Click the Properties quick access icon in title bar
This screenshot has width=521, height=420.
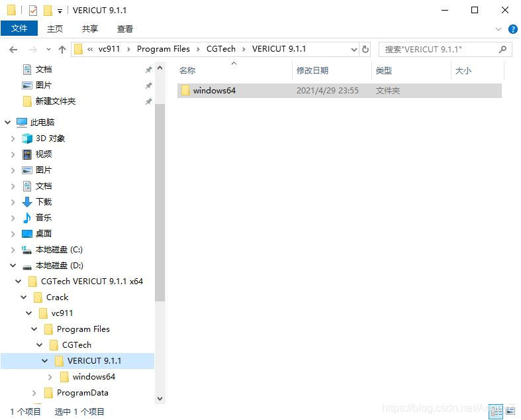tap(33, 11)
